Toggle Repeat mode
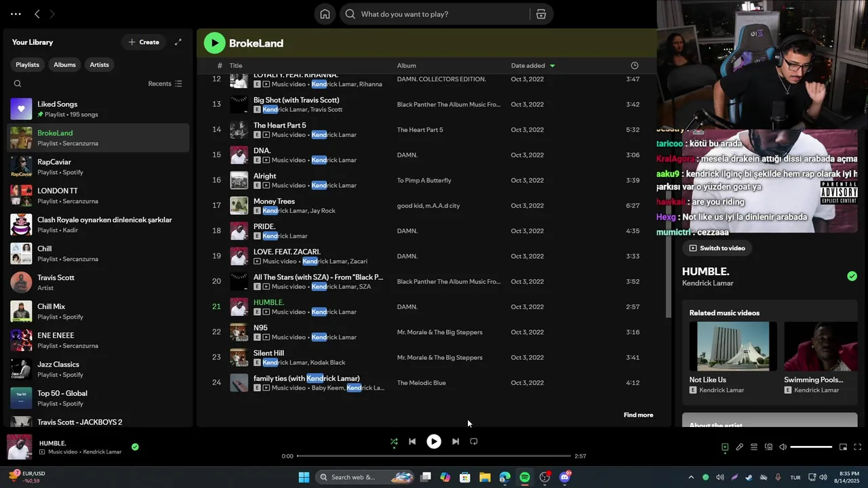Screen dimensions: 868x488 pyautogui.click(x=474, y=441)
